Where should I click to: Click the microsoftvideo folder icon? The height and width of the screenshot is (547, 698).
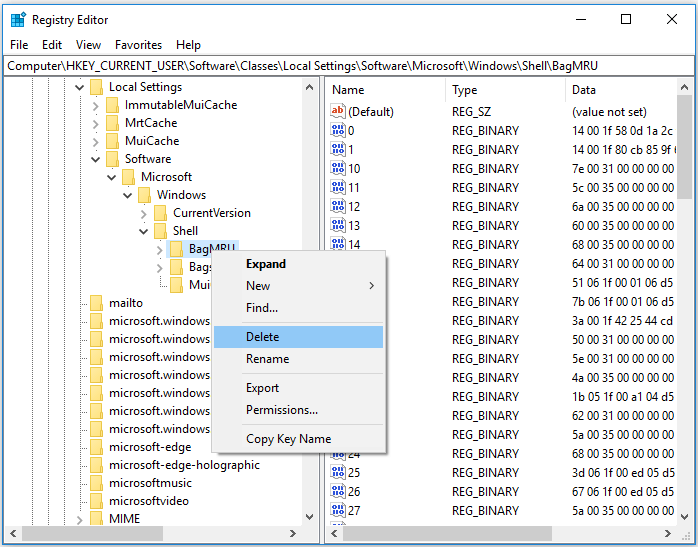tap(96, 501)
